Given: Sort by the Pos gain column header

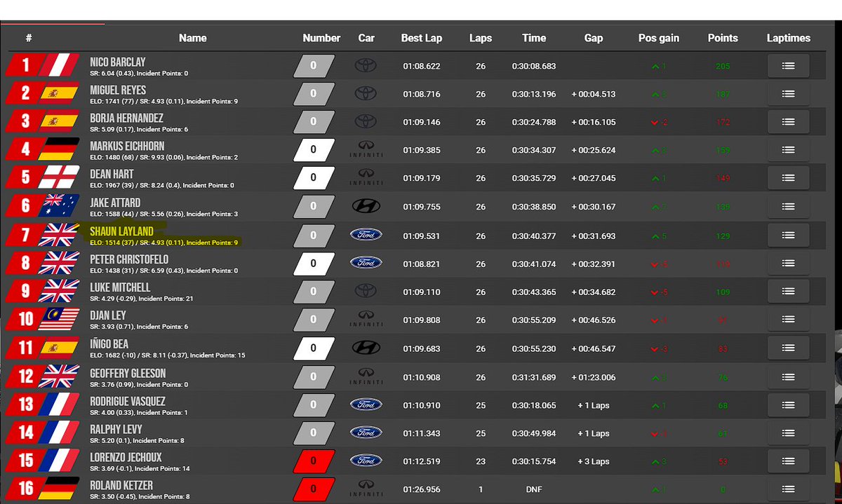Looking at the screenshot, I should [x=659, y=38].
